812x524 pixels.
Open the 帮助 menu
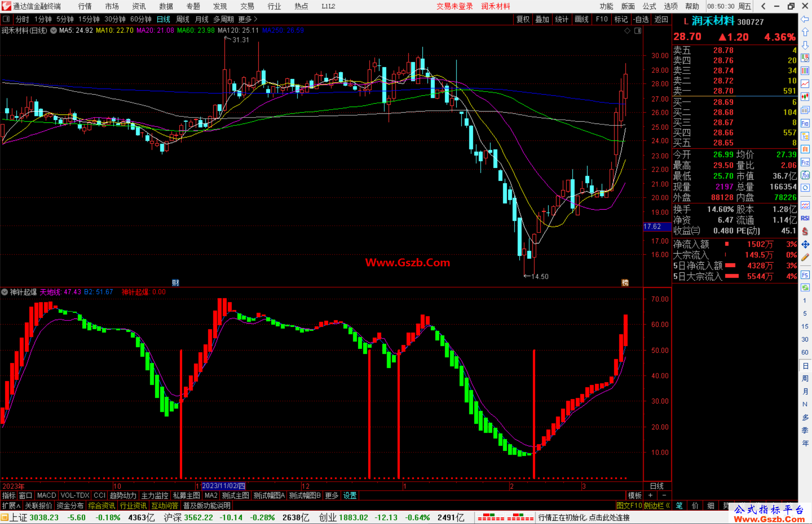[x=692, y=6]
